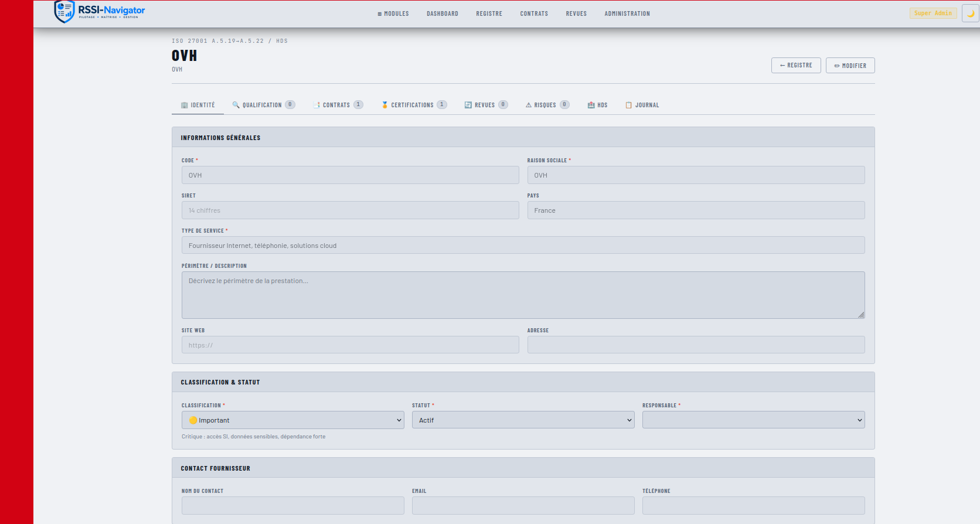Viewport: 980px width, 524px height.
Task: Switch to the Risques tab
Action: pyautogui.click(x=547, y=105)
